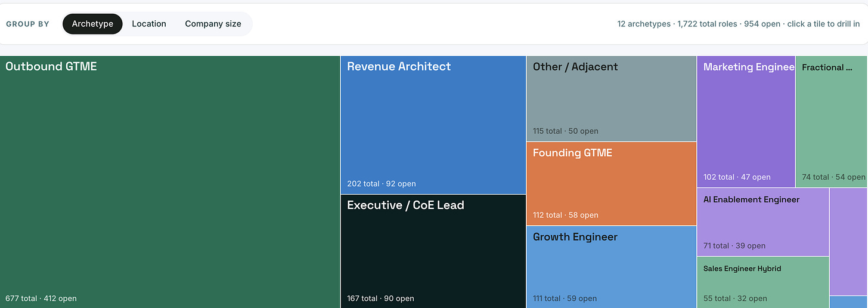868x308 pixels.
Task: Group tiles by Company size
Action: pyautogui.click(x=213, y=24)
